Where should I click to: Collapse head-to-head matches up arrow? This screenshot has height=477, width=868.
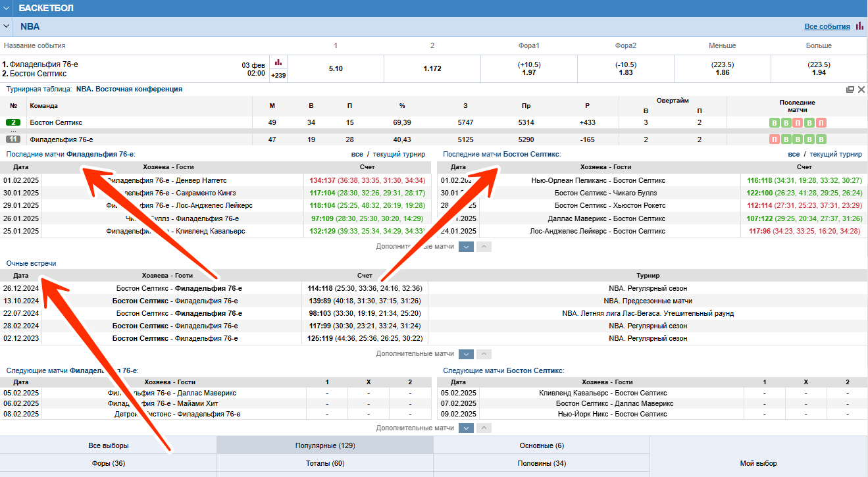tap(484, 354)
